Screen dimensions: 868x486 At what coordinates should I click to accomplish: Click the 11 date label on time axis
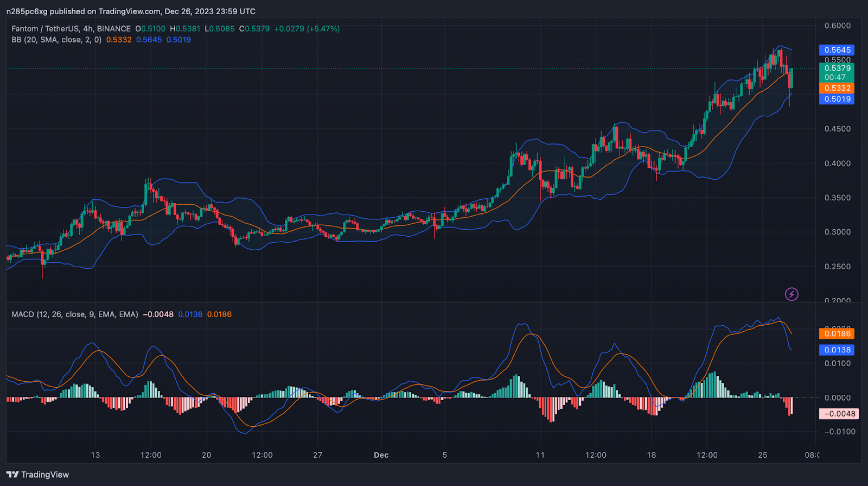tap(540, 455)
